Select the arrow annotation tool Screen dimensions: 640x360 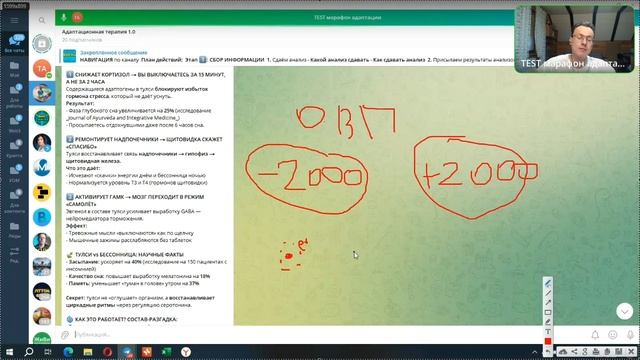pos(548,302)
